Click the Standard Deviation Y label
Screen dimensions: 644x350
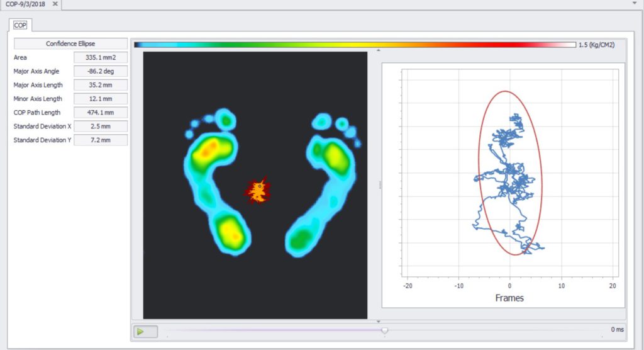pos(42,140)
